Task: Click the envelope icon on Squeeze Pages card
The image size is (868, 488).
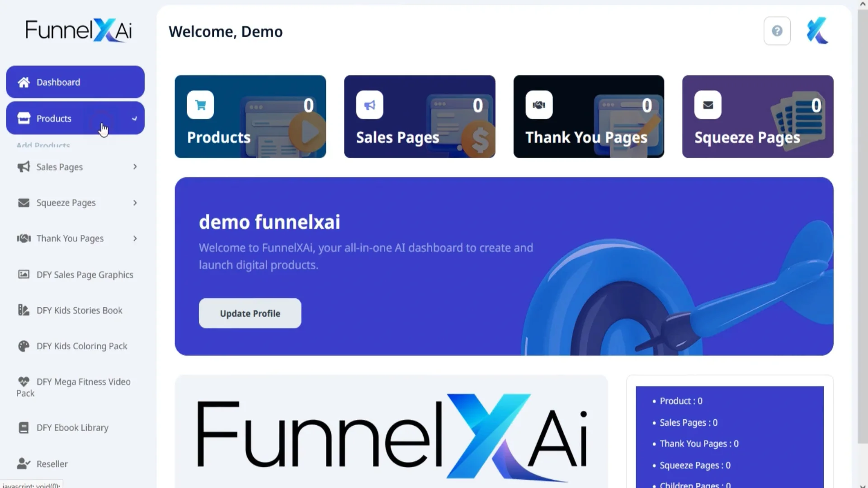Action: [708, 104]
